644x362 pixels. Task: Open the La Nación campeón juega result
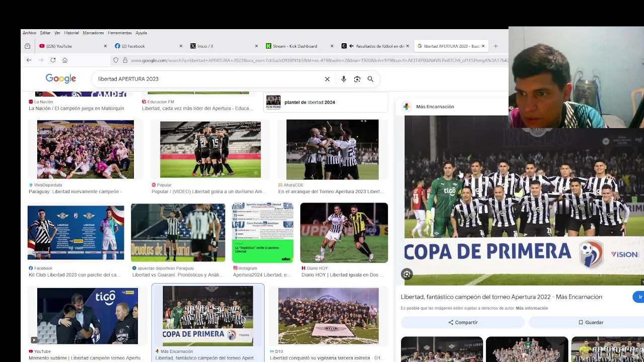pyautogui.click(x=76, y=108)
